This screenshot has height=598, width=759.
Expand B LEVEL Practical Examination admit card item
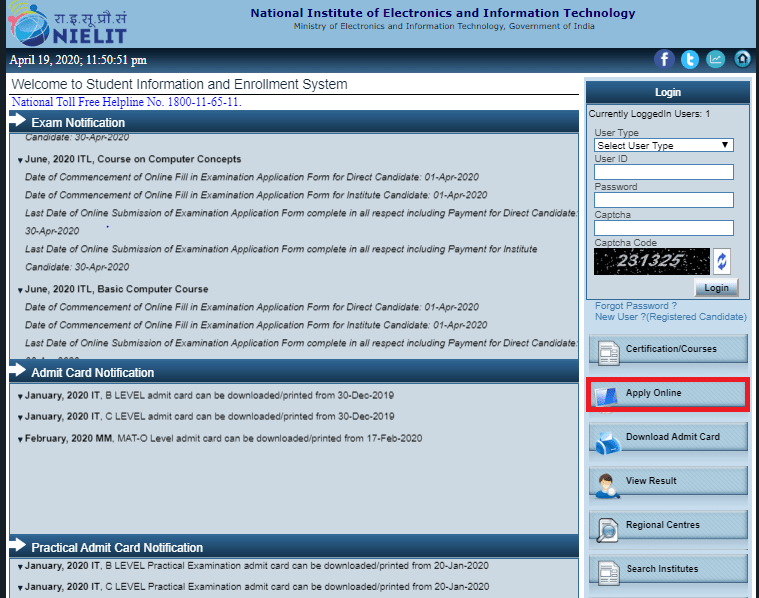(x=20, y=567)
